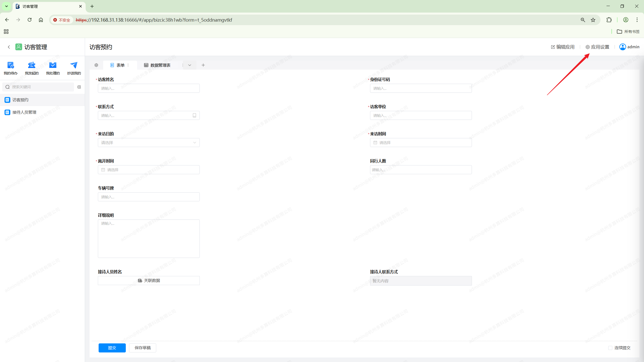Open the 来访时间 date picker
The image size is (644, 362).
point(421,143)
